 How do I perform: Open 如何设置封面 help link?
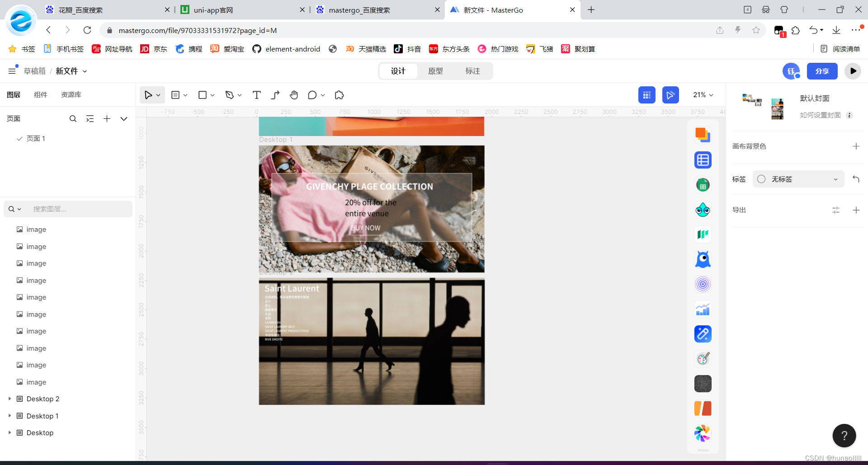[821, 115]
